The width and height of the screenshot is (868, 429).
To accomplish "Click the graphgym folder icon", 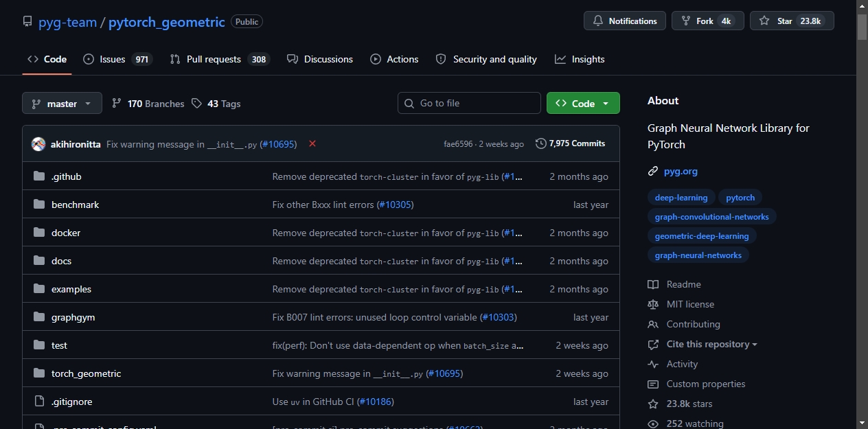I will [39, 317].
